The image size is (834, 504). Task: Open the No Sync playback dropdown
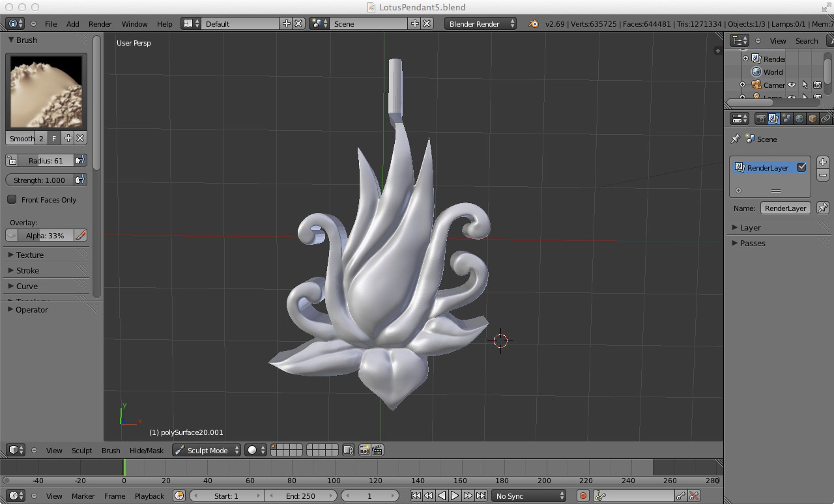(x=528, y=496)
